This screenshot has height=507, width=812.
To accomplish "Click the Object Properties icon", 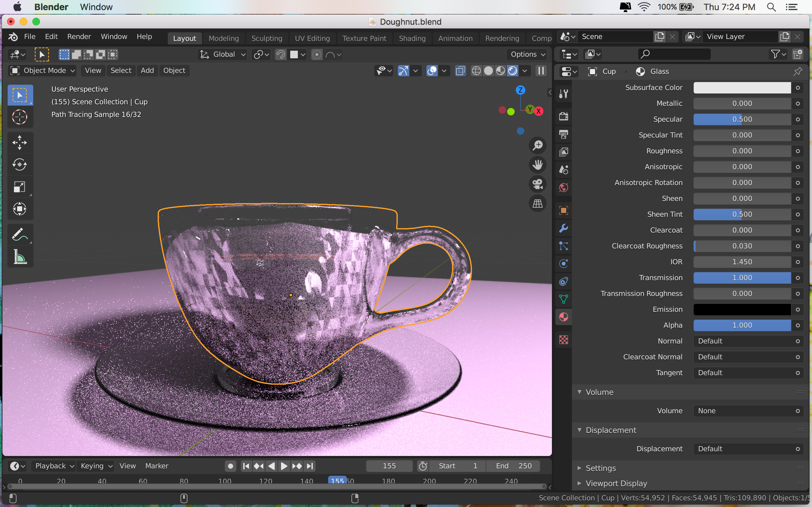I will pyautogui.click(x=564, y=208).
